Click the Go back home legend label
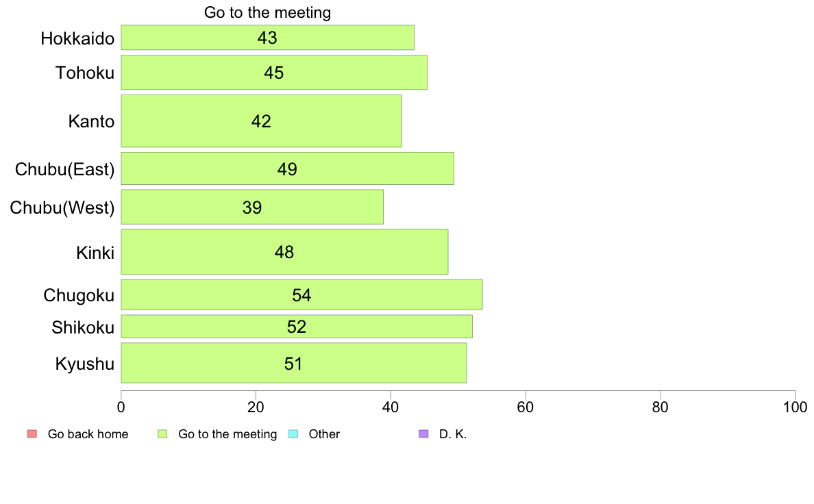 (x=88, y=434)
